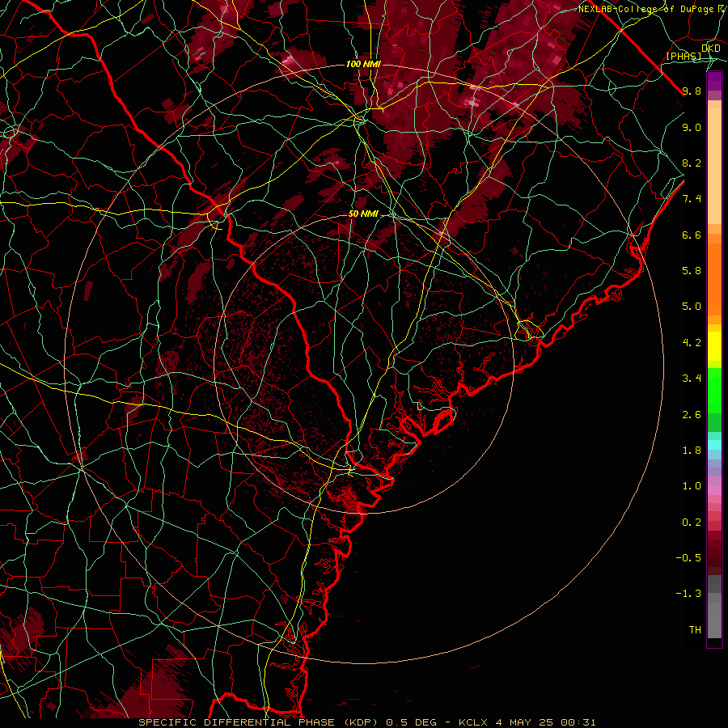The image size is (728, 728).
Task: Click the 7.4 value on the color scale
Action: 692,199
